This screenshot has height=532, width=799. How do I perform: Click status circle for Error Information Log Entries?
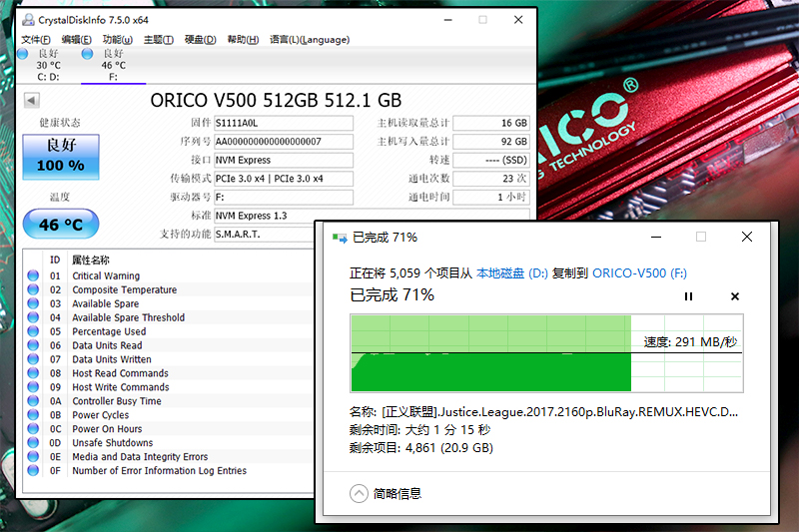[x=33, y=470]
